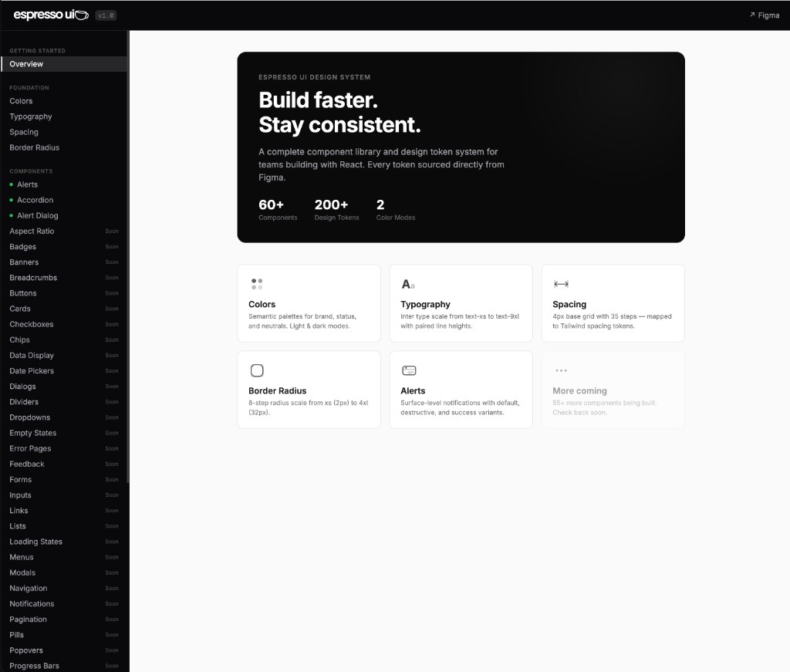
Task: Click Breadcrumbs sidebar item
Action: (x=64, y=278)
